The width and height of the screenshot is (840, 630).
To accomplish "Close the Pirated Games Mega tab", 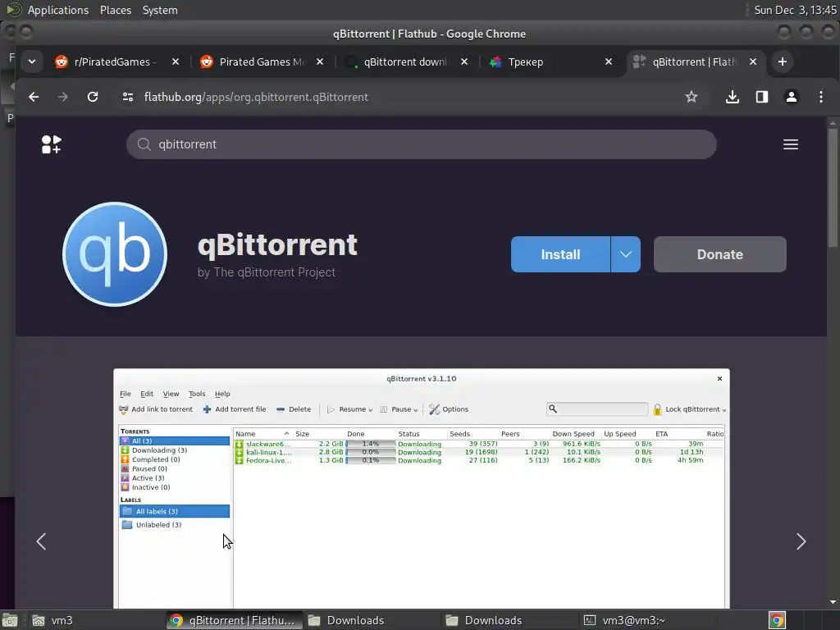I will pyautogui.click(x=320, y=62).
